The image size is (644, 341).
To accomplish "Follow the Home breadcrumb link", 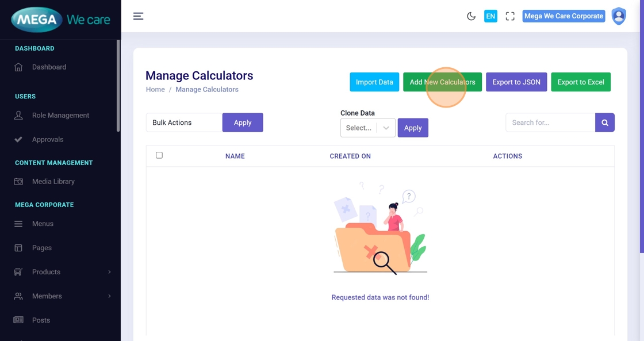I will pyautogui.click(x=155, y=90).
